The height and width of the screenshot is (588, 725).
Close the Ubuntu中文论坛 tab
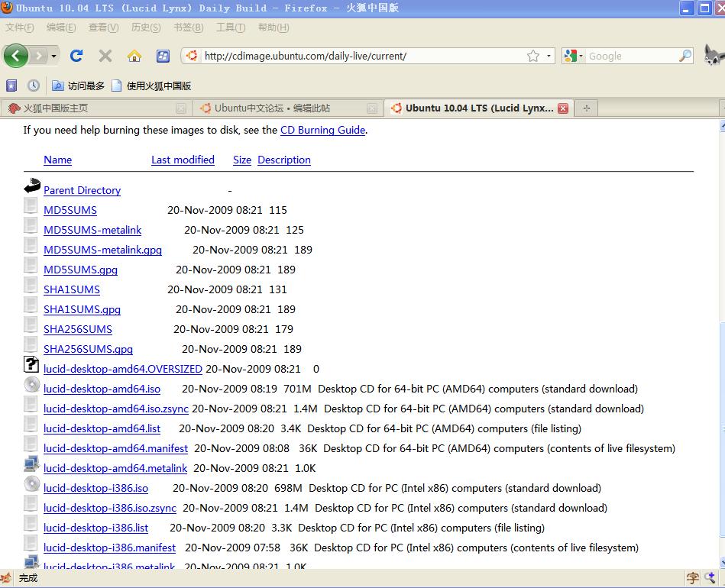click(372, 108)
